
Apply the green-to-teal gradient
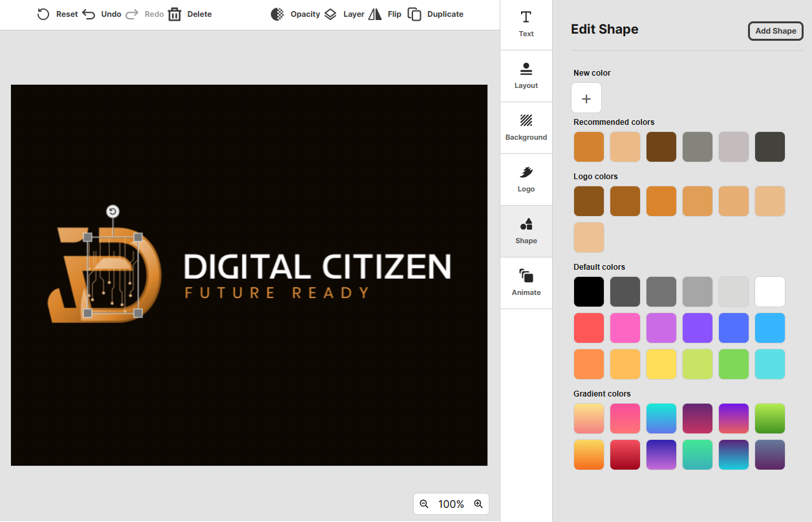(x=698, y=455)
